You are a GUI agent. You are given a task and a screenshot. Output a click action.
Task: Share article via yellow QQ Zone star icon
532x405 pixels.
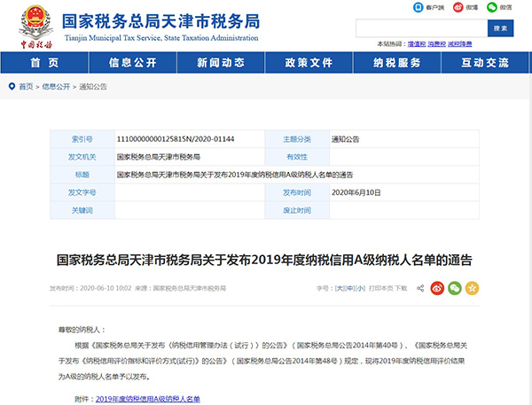pos(473,288)
